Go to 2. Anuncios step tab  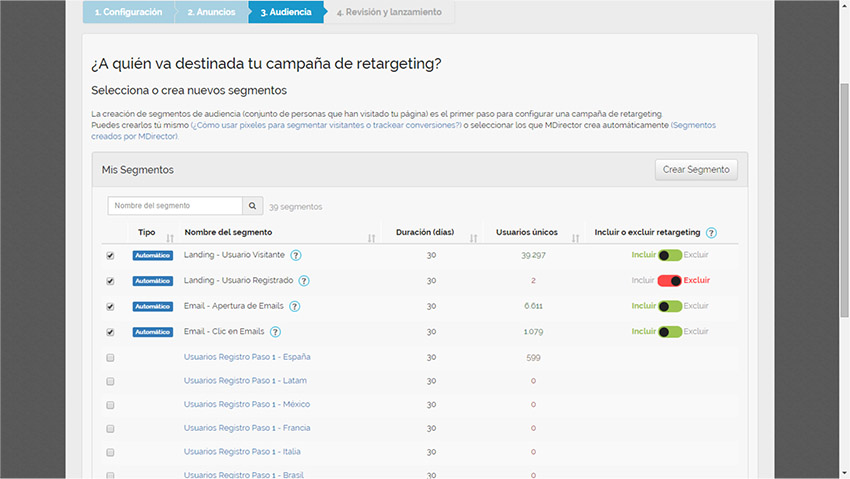211,12
